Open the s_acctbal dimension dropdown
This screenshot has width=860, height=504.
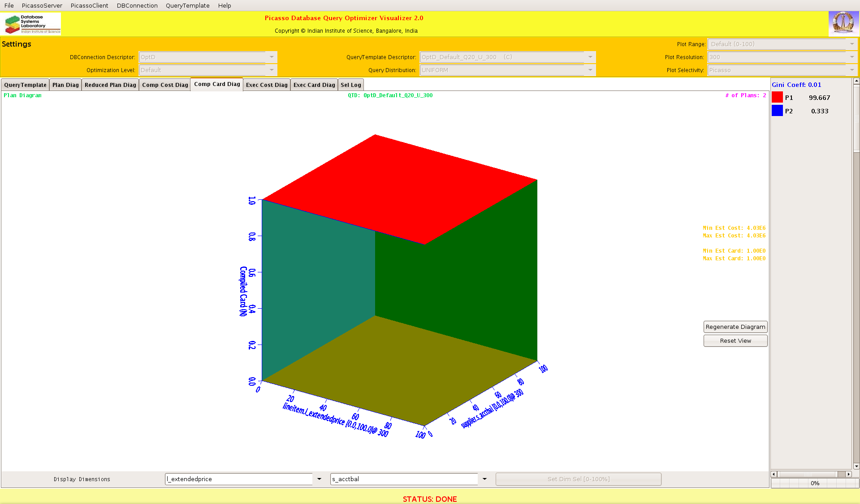(484, 479)
